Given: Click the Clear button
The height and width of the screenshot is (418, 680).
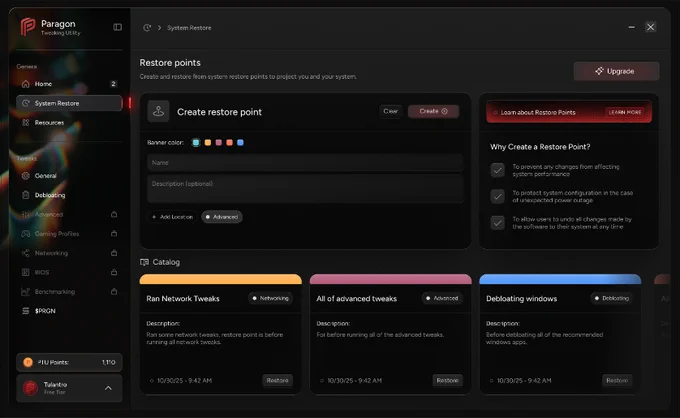Looking at the screenshot, I should pos(390,111).
